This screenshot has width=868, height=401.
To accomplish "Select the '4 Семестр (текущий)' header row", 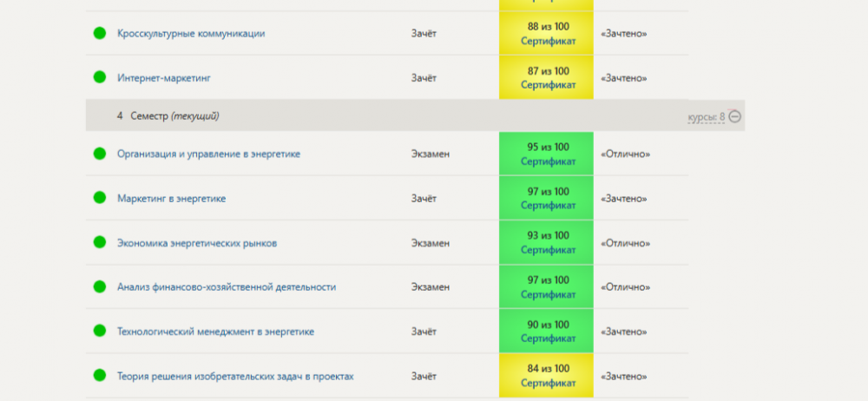I will pos(415,115).
